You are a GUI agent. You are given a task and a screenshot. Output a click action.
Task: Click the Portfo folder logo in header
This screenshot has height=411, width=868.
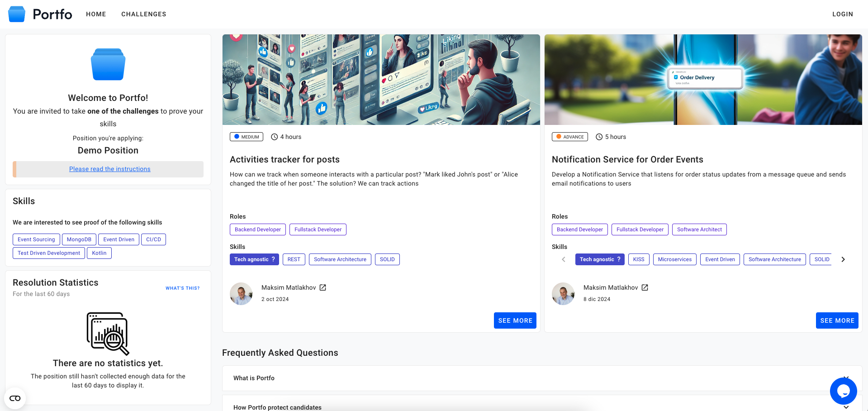[x=17, y=14]
